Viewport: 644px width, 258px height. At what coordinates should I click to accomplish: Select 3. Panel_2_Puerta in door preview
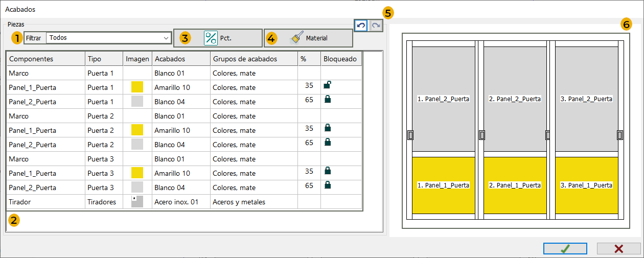click(586, 99)
